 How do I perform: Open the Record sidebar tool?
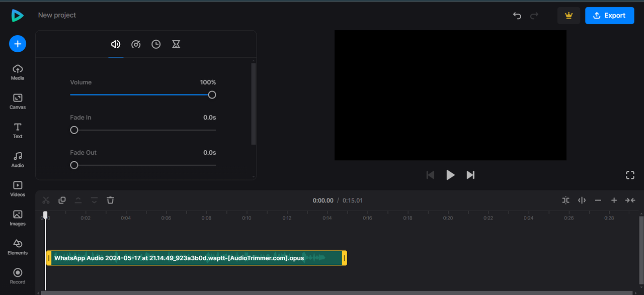(x=18, y=276)
